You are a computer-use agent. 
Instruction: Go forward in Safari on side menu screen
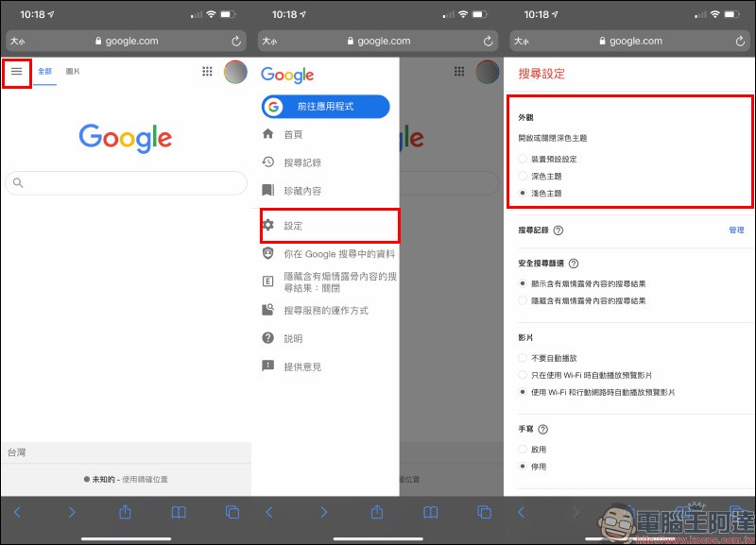coord(323,512)
